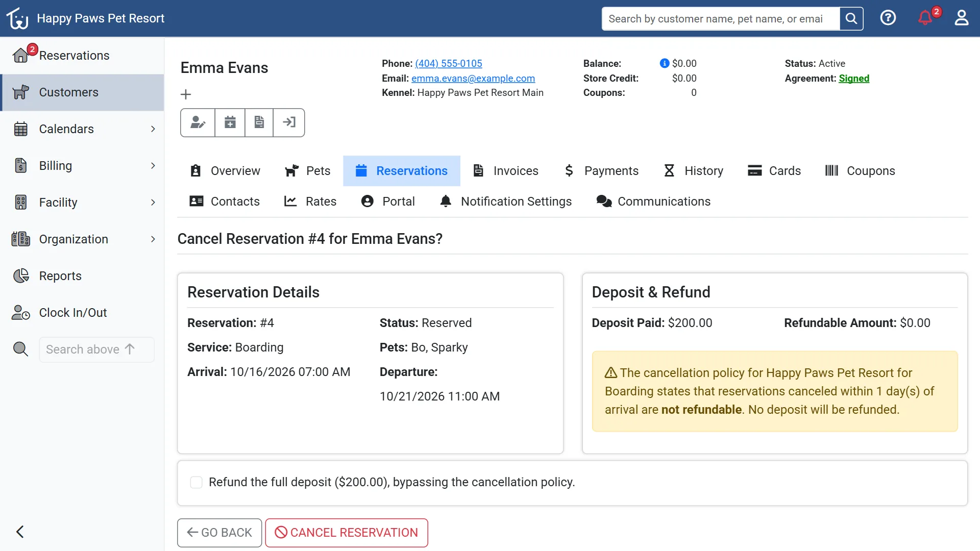Viewport: 980px width, 551px height.
Task: Check the refund full deposit checkbox
Action: 196,483
